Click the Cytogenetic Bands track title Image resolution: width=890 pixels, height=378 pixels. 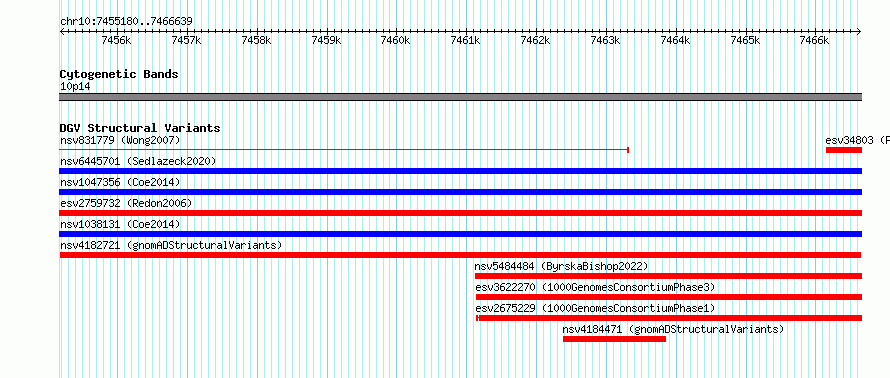[x=119, y=74]
